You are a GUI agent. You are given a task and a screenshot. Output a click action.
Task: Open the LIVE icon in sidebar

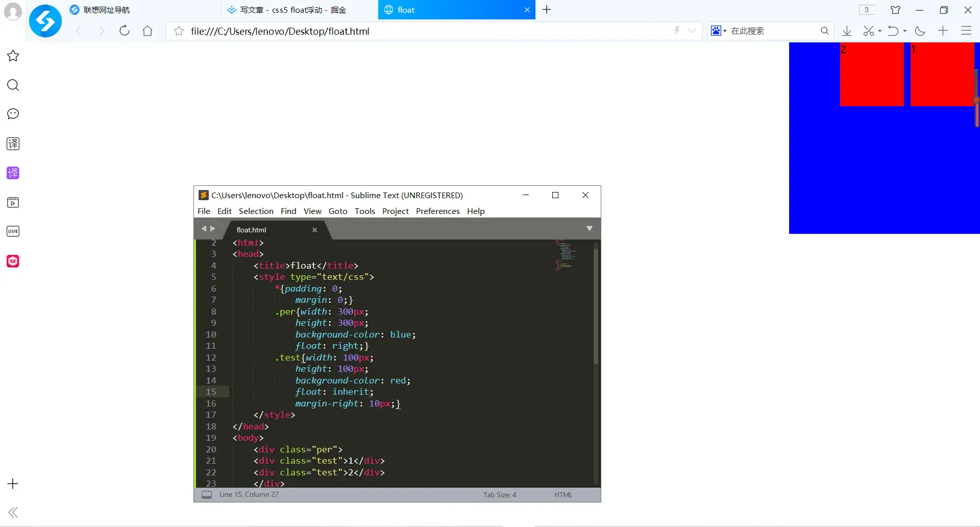[x=13, y=231]
